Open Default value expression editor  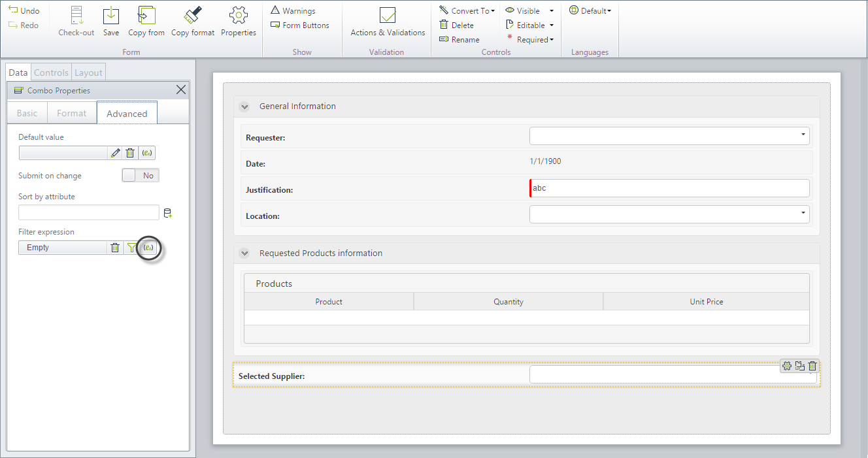(x=147, y=153)
